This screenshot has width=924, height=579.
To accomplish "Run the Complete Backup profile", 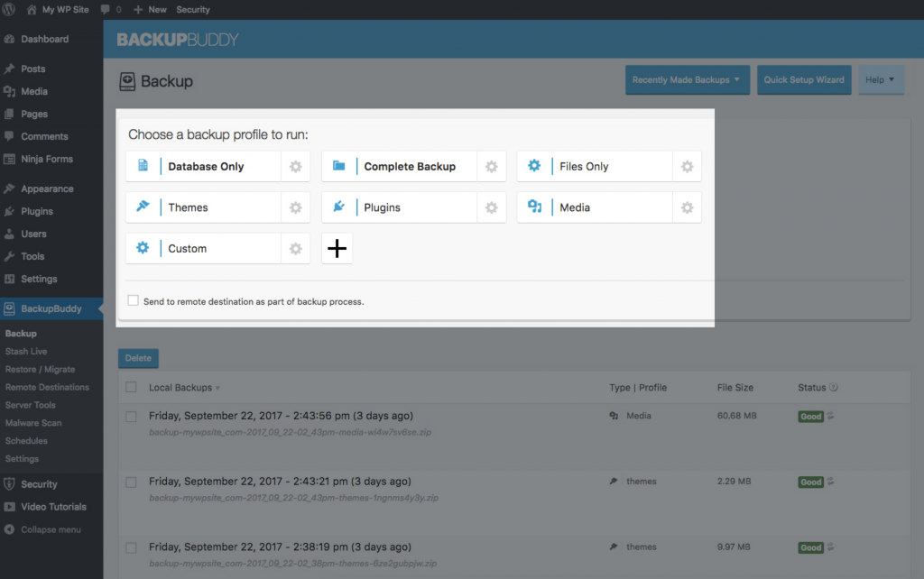I will 399,167.
